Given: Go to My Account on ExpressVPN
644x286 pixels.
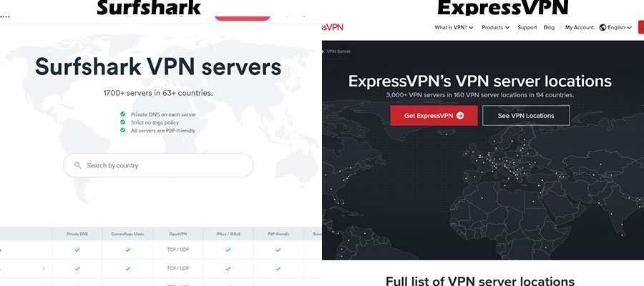Looking at the screenshot, I should (x=579, y=27).
